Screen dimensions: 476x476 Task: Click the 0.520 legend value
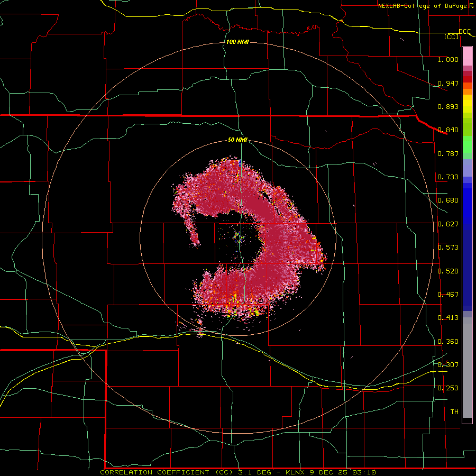pyautogui.click(x=448, y=271)
